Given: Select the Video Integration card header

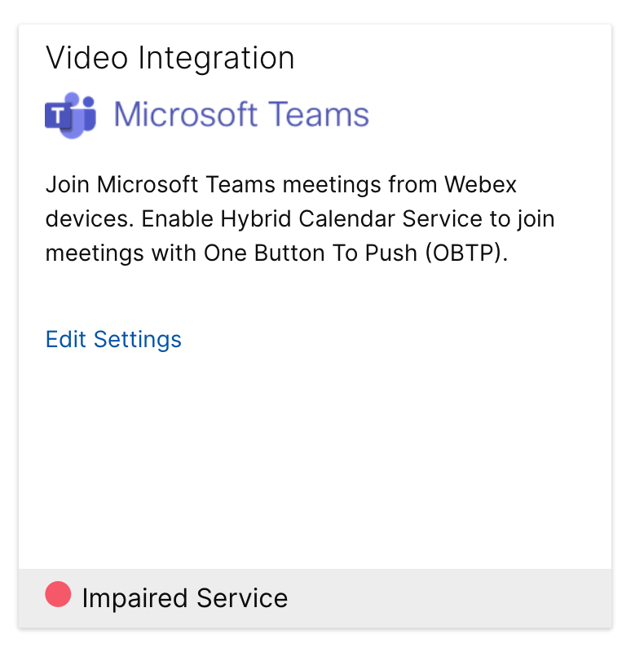Looking at the screenshot, I should pyautogui.click(x=171, y=58).
